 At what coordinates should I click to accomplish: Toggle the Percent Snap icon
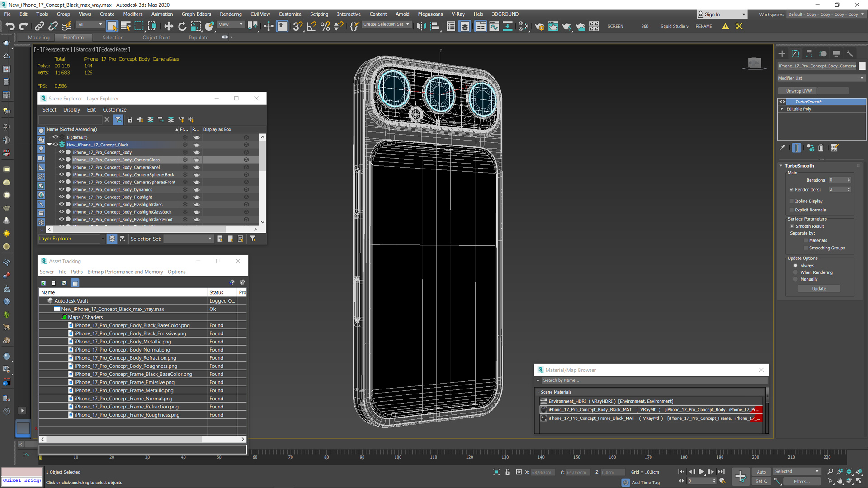[x=325, y=26]
